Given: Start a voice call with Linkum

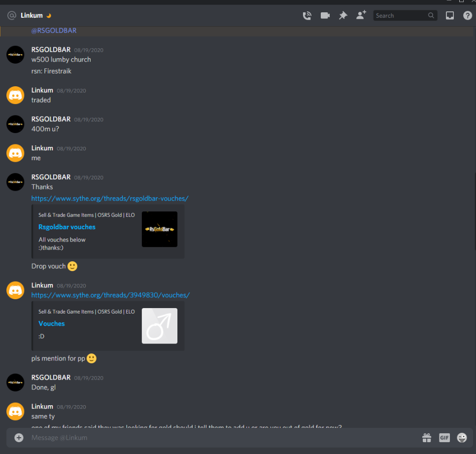Looking at the screenshot, I should coord(307,15).
